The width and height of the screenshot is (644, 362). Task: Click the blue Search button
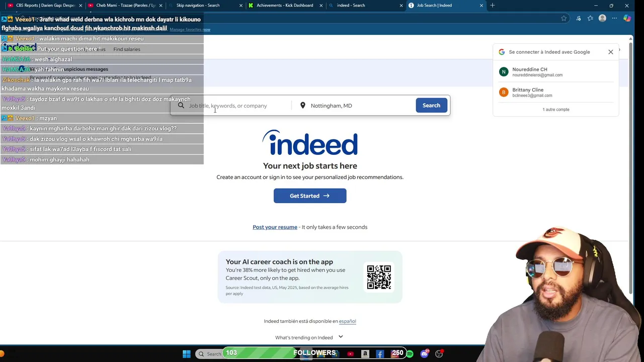click(x=431, y=106)
